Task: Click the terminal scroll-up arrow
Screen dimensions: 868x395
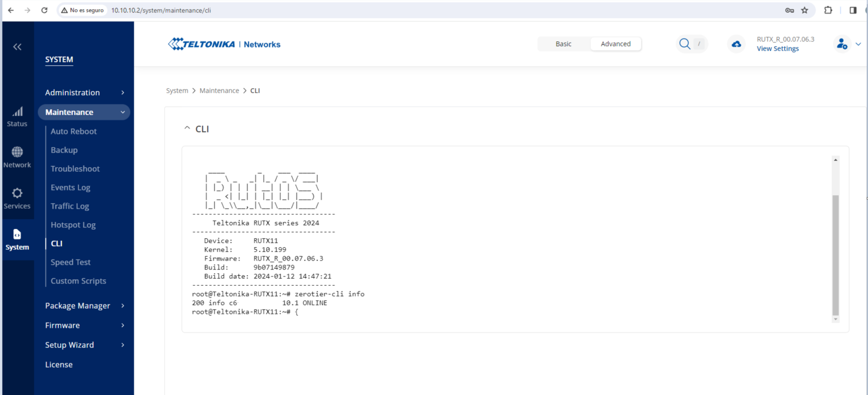Action: [x=835, y=160]
